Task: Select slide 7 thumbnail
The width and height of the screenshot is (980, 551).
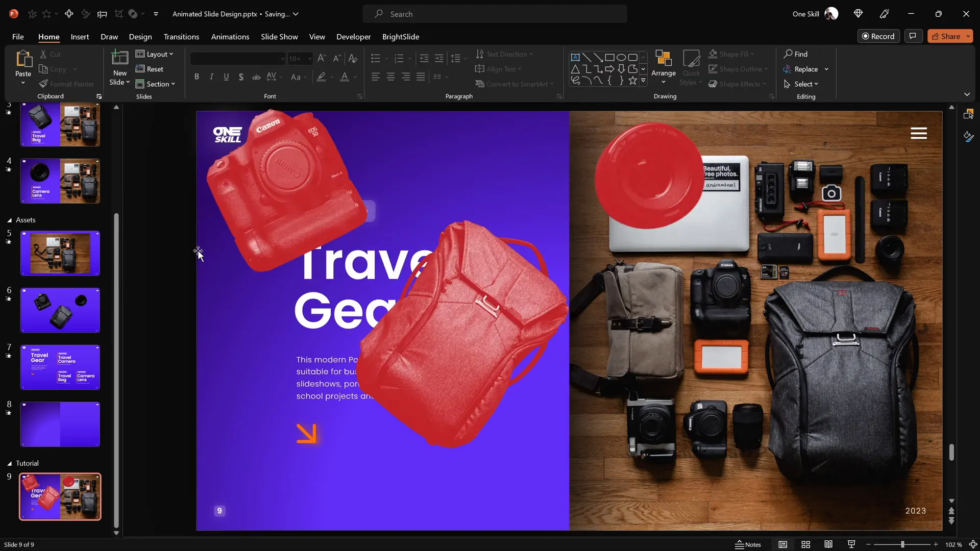Action: tap(60, 367)
